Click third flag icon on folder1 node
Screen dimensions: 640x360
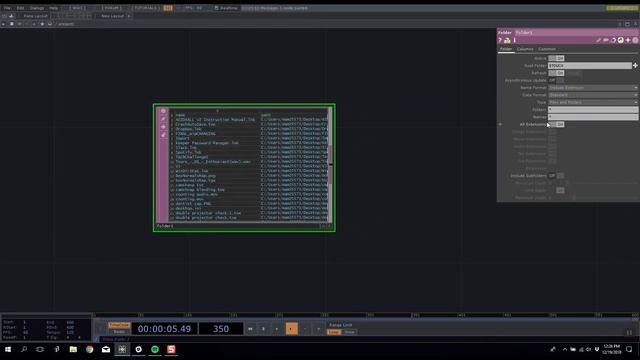point(163,127)
